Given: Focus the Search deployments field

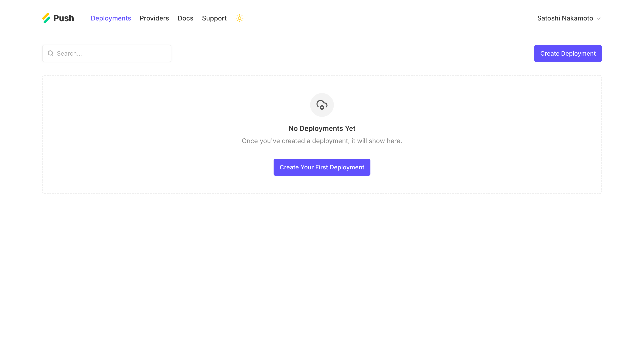Looking at the screenshot, I should (x=107, y=53).
